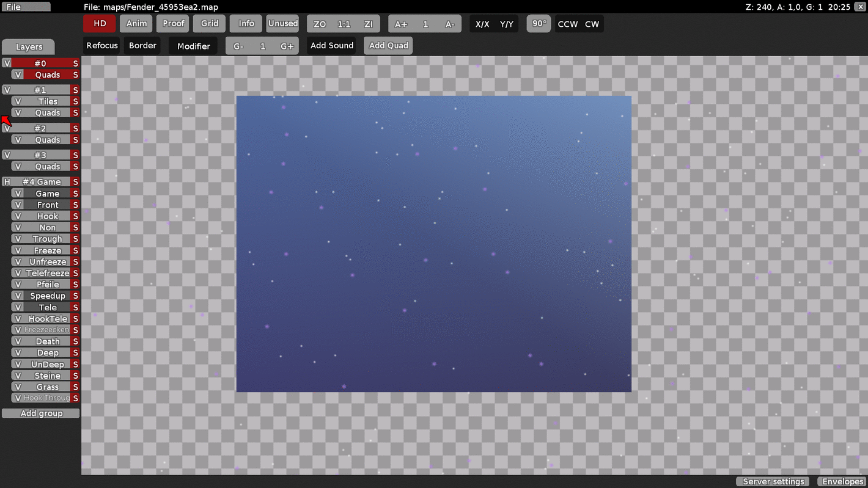
Task: Hide the Tiles layer in group #1
Action: pyautogui.click(x=18, y=101)
